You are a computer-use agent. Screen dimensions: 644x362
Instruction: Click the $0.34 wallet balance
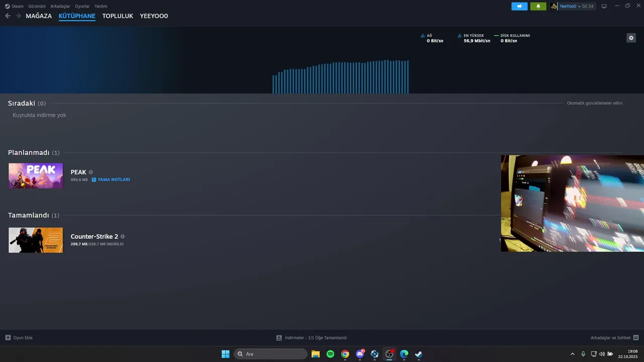(x=588, y=6)
